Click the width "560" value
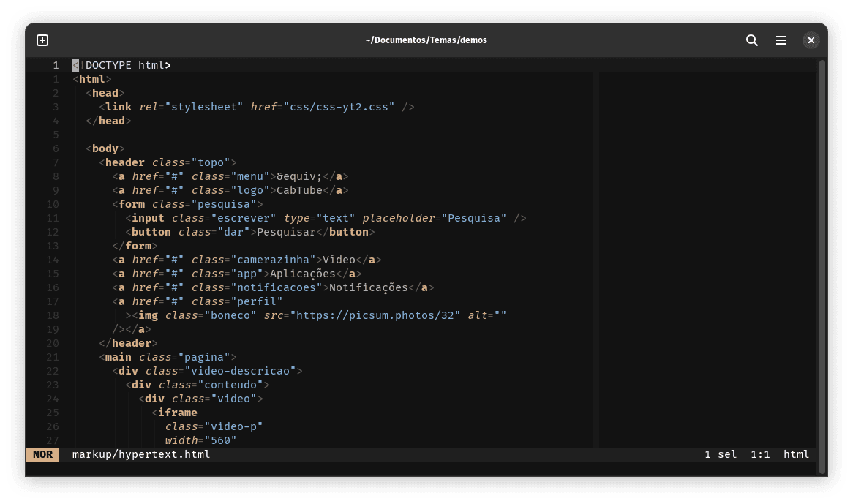Viewport: 853px width, 504px height. tap(220, 440)
